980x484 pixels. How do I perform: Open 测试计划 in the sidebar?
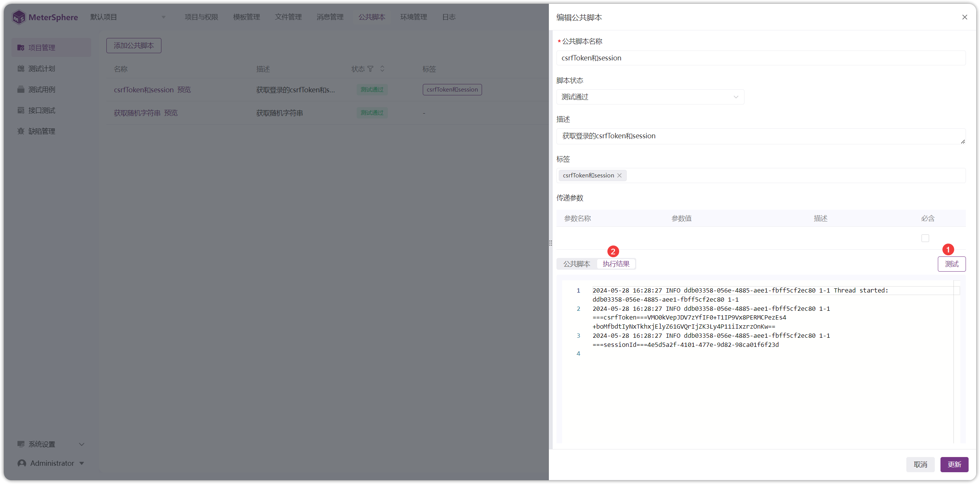click(x=51, y=68)
